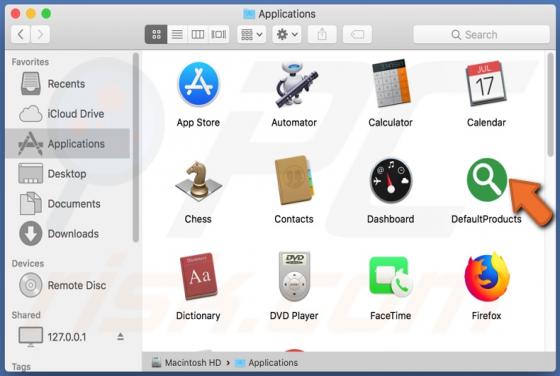The width and height of the screenshot is (560, 376).
Task: Switch to list view
Action: (x=177, y=34)
